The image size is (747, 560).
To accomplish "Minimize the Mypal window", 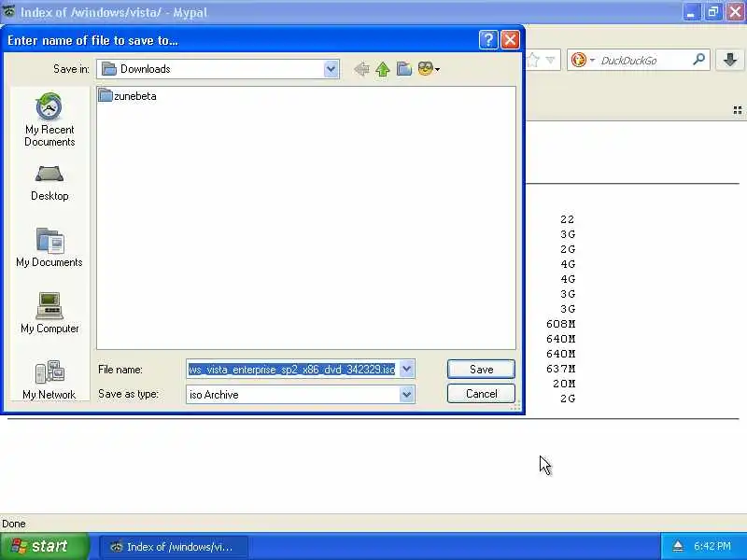I will [x=691, y=12].
